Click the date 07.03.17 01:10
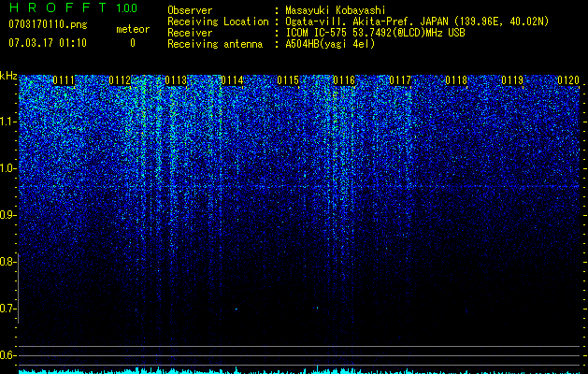Image resolution: width=588 pixels, height=374 pixels. point(48,43)
